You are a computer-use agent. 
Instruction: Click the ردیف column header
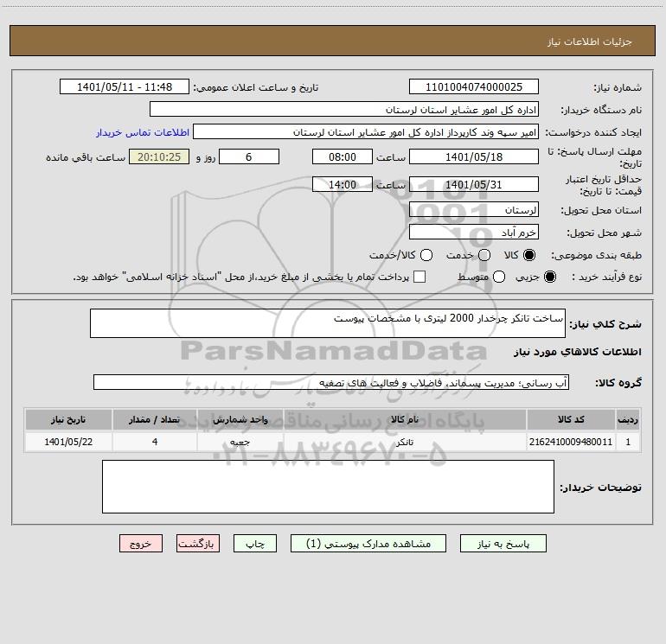point(628,419)
